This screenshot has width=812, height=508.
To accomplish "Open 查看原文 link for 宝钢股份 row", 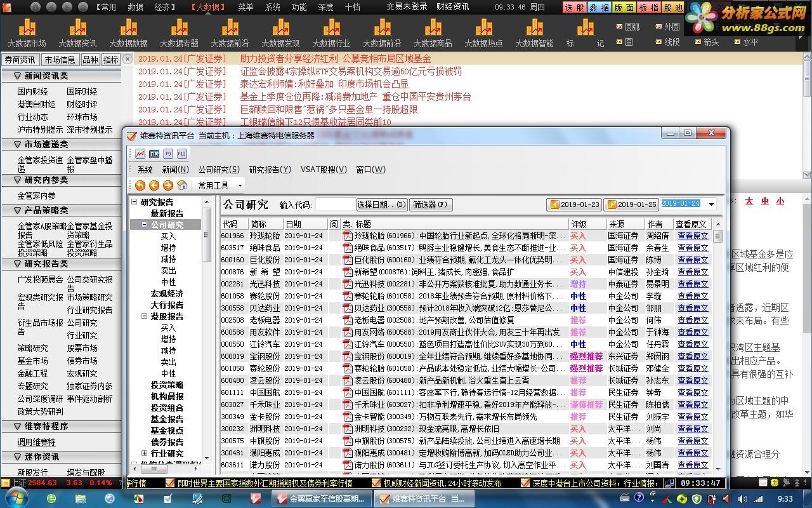I will (693, 356).
